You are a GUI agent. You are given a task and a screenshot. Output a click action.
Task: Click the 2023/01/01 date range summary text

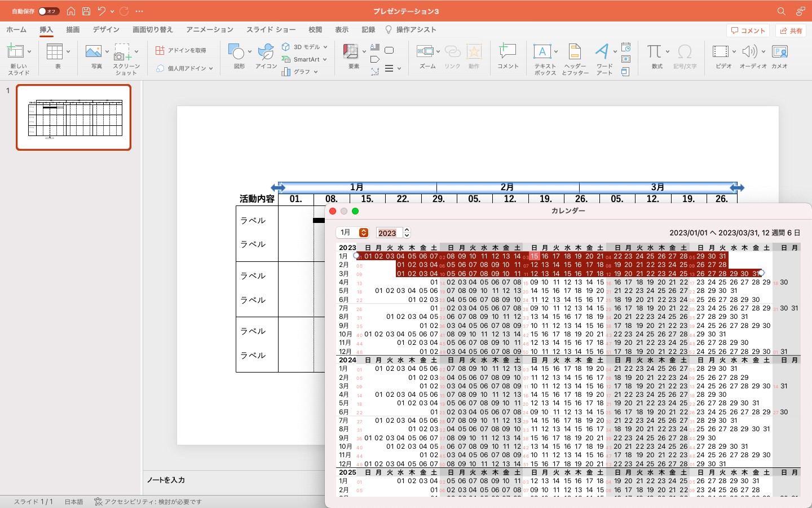[x=735, y=233]
